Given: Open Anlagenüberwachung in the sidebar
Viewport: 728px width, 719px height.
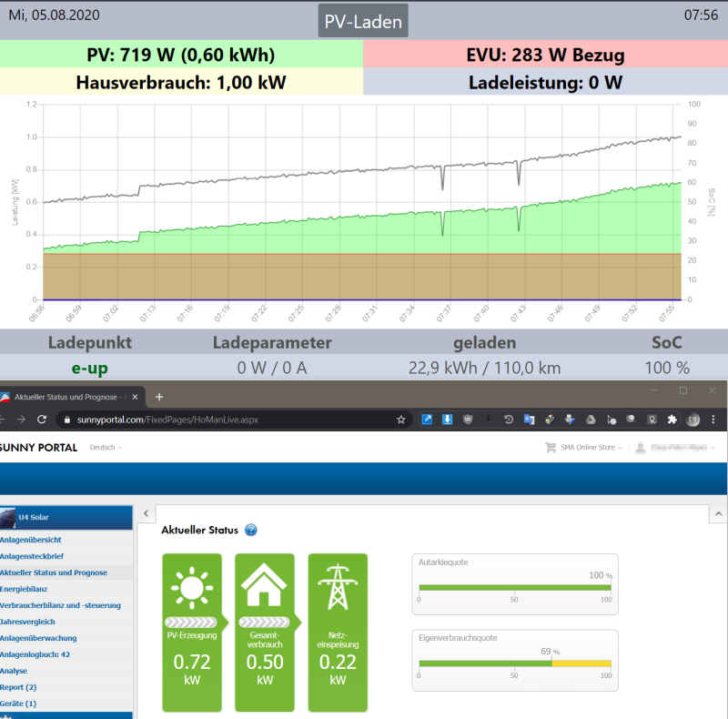Looking at the screenshot, I should [38, 638].
